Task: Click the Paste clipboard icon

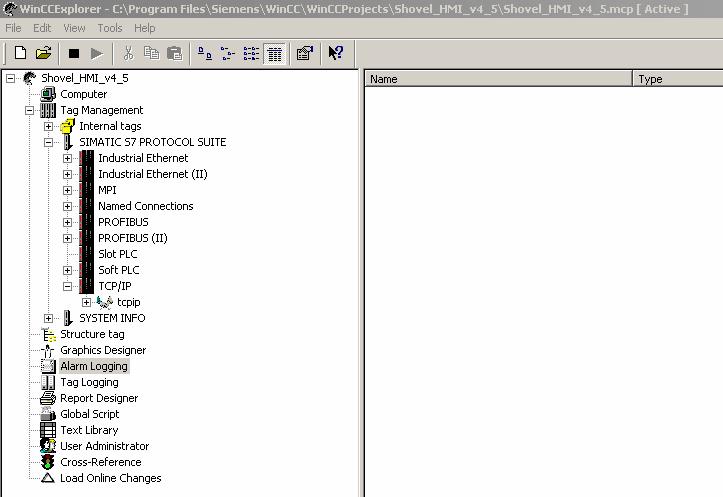Action: pos(175,53)
